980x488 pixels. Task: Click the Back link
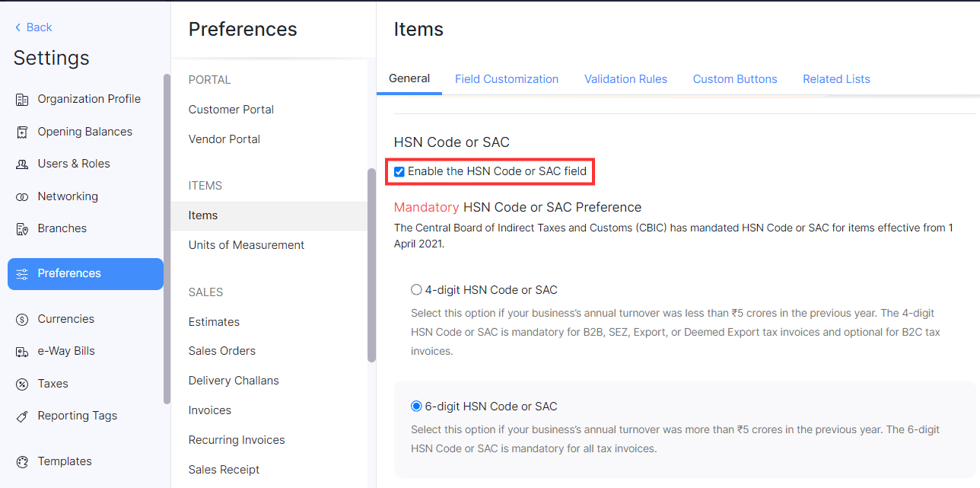pyautogui.click(x=33, y=27)
